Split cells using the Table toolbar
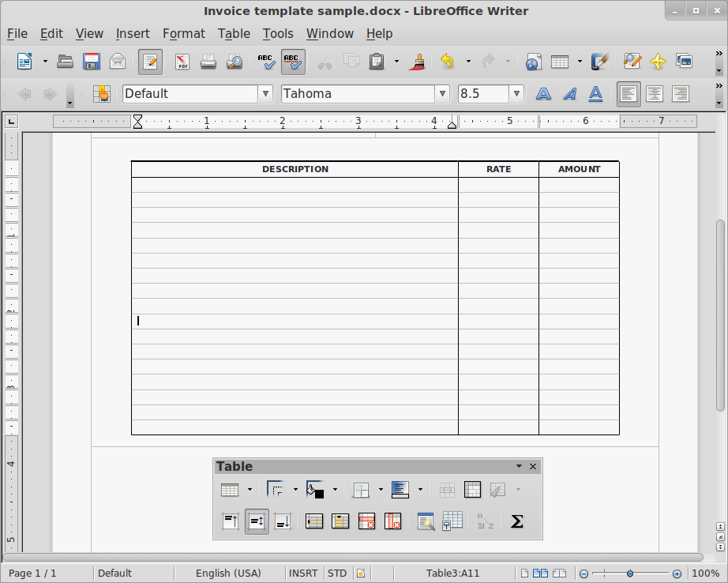The width and height of the screenshot is (728, 583). [x=473, y=490]
